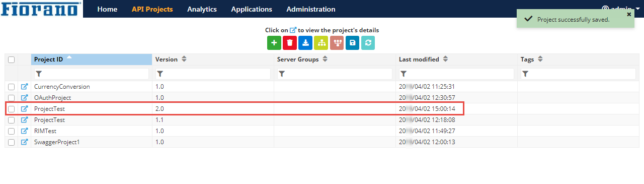The height and width of the screenshot is (184, 644).
Task: Click the salmon undeploy network icon
Action: click(x=337, y=43)
